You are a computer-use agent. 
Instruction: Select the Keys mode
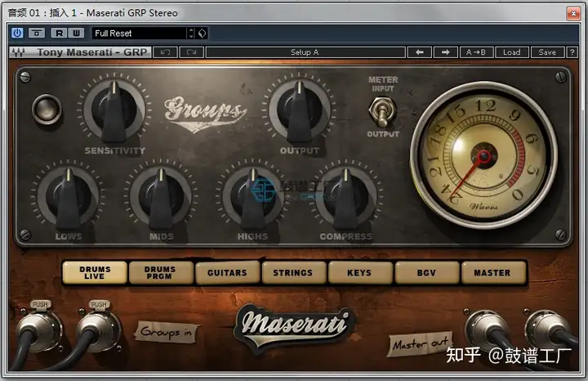click(x=360, y=272)
